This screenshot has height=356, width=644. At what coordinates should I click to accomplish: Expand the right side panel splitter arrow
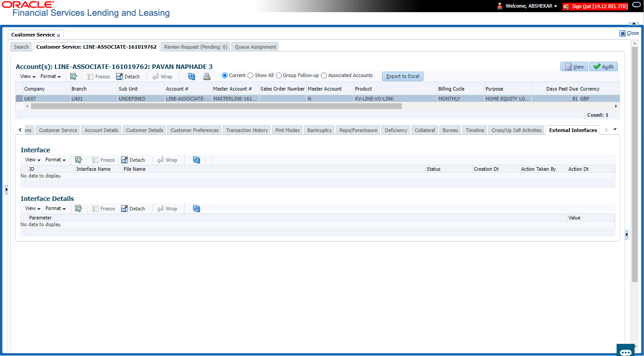point(626,235)
